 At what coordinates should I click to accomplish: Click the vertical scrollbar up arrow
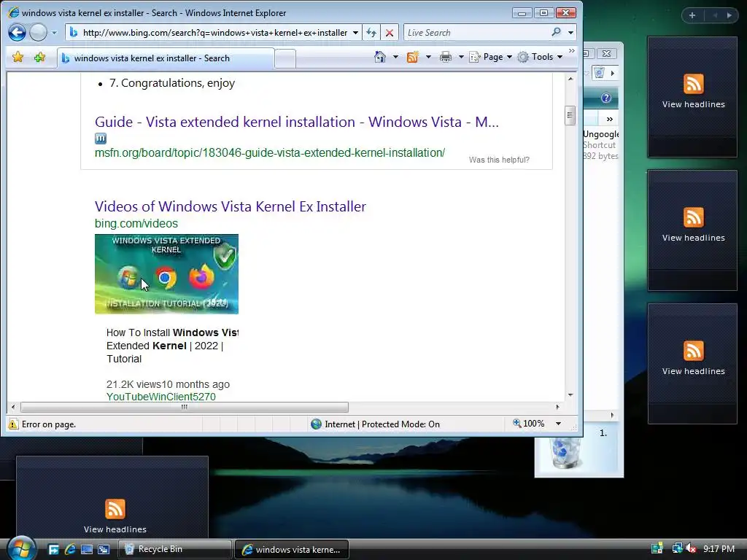coord(570,79)
